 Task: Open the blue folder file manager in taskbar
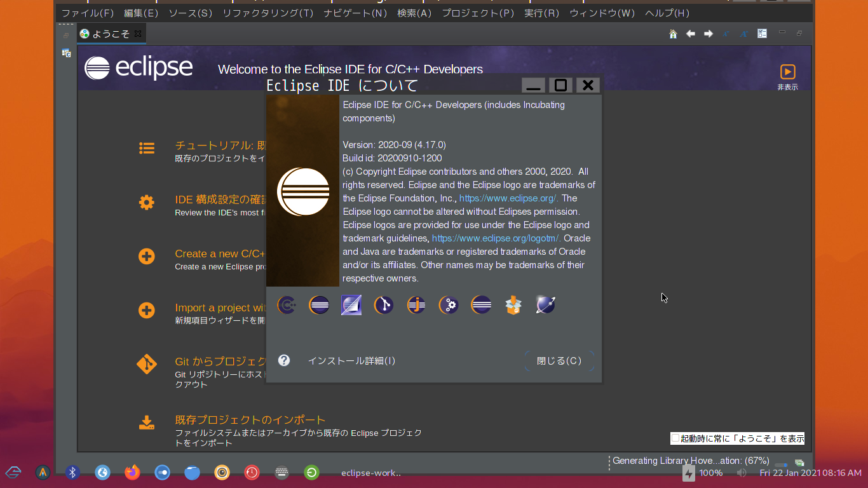point(192,472)
